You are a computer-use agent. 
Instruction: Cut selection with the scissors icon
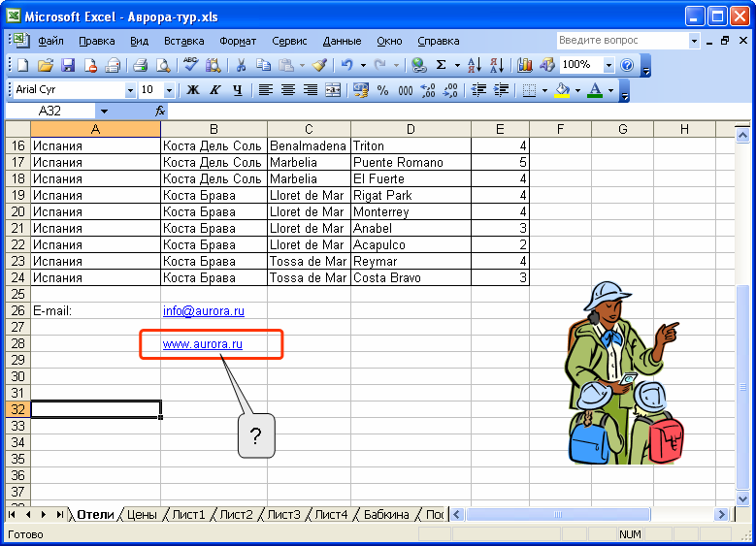241,65
